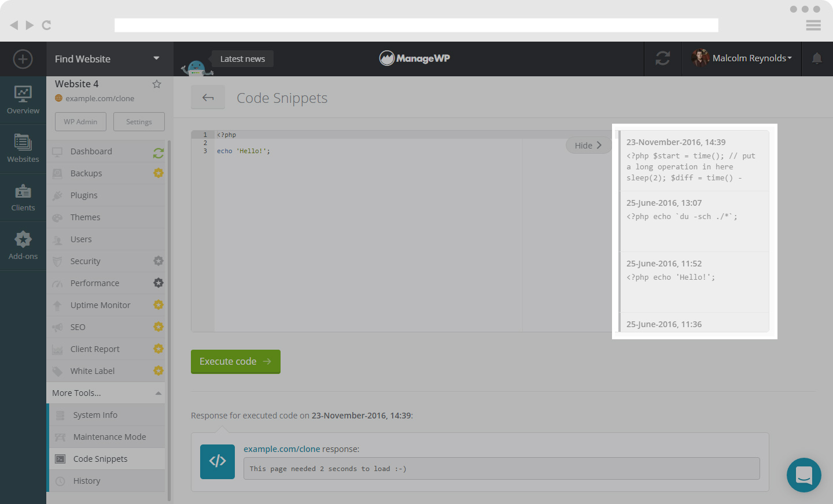Click Latest news label
The image size is (833, 504).
click(242, 59)
